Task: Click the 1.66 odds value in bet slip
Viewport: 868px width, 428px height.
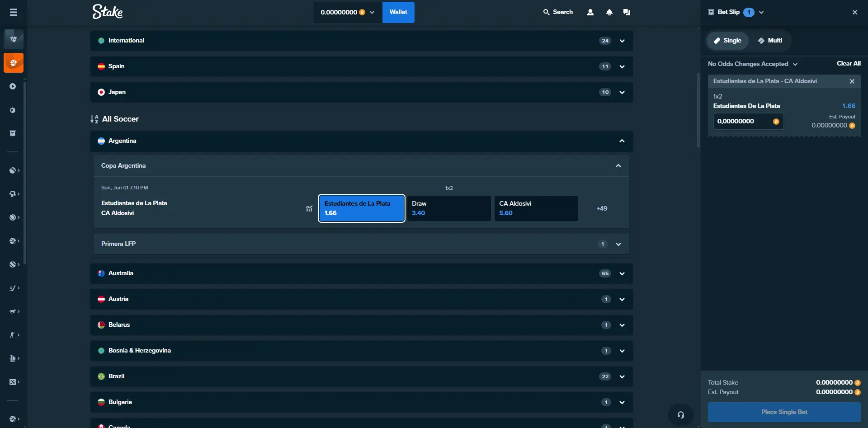Action: click(x=849, y=106)
